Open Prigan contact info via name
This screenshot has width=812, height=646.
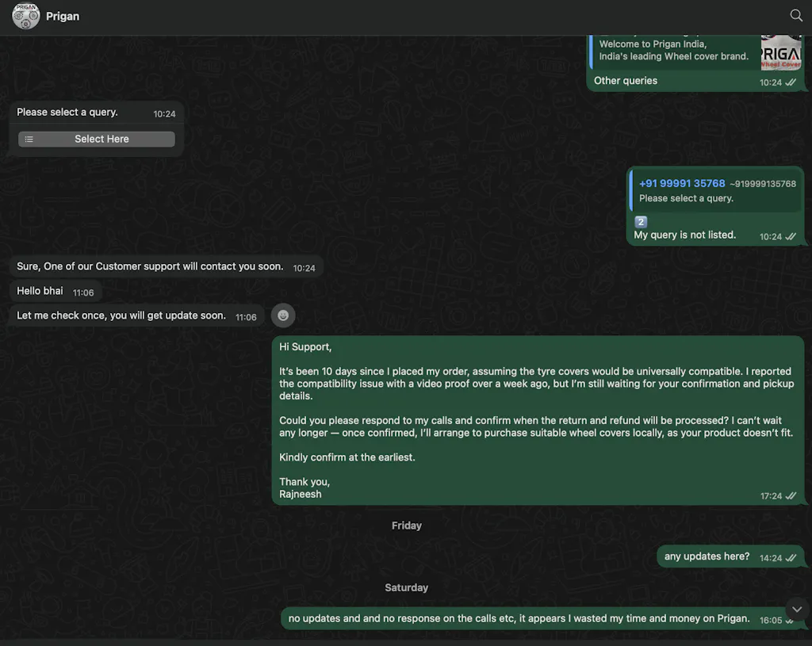point(63,17)
